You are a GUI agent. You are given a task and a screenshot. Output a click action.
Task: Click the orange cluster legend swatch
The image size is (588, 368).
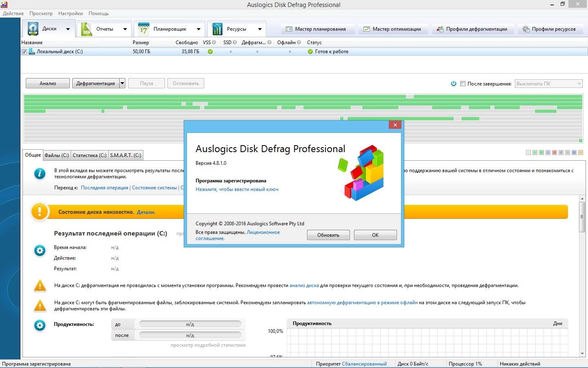[x=581, y=153]
